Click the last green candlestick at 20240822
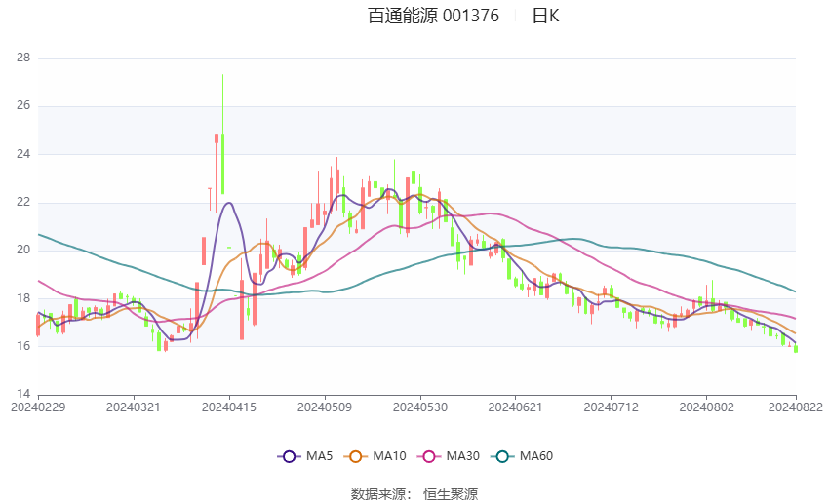This screenshot has width=829, height=504. tap(796, 349)
